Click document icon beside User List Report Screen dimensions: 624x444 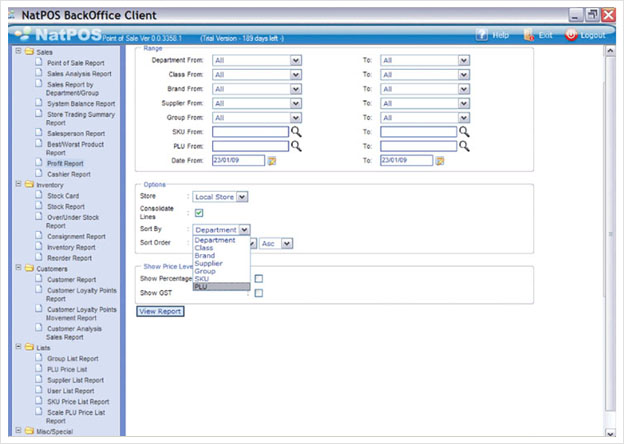pos(39,390)
